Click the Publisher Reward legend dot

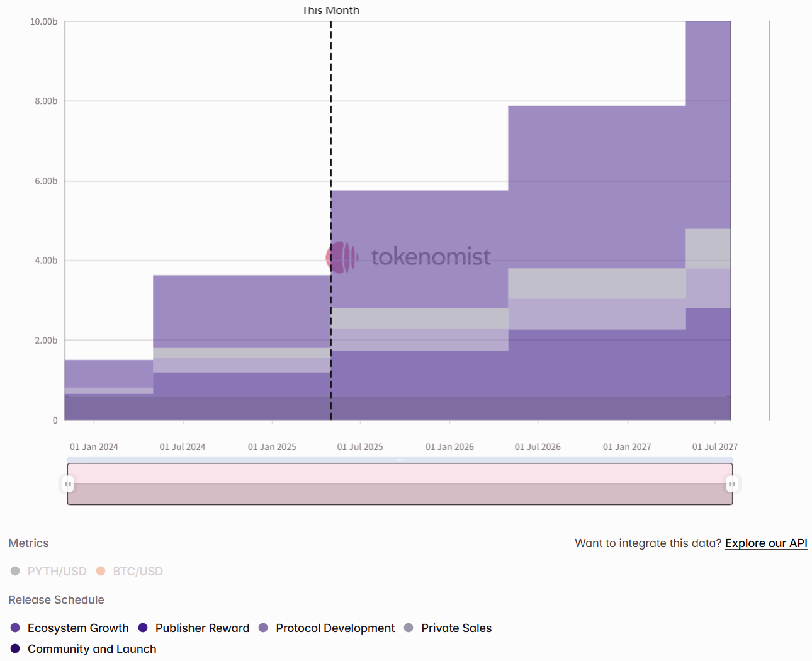click(x=143, y=628)
